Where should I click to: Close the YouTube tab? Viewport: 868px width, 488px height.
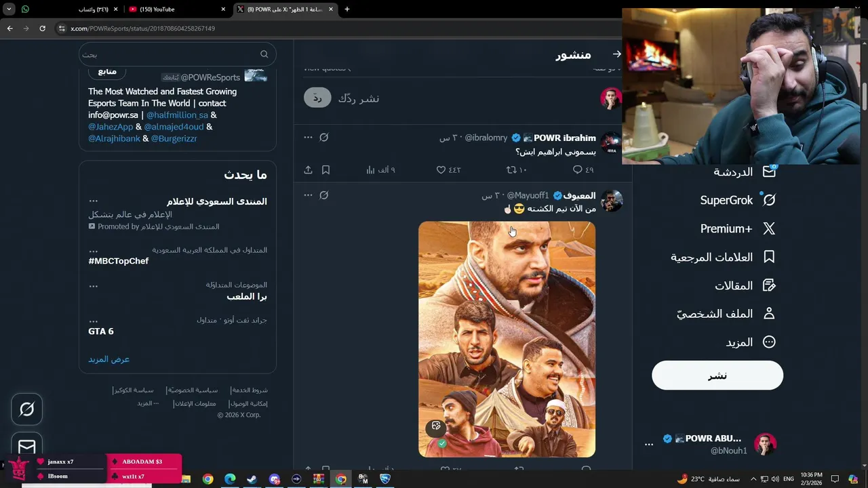pyautogui.click(x=223, y=9)
